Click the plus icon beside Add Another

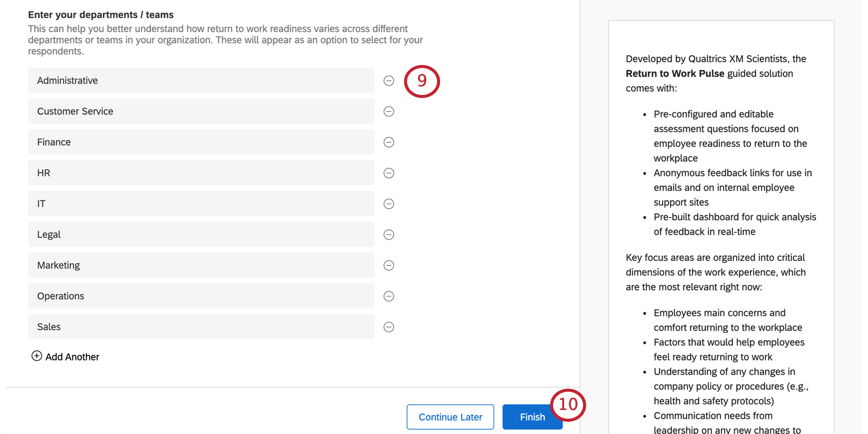37,356
